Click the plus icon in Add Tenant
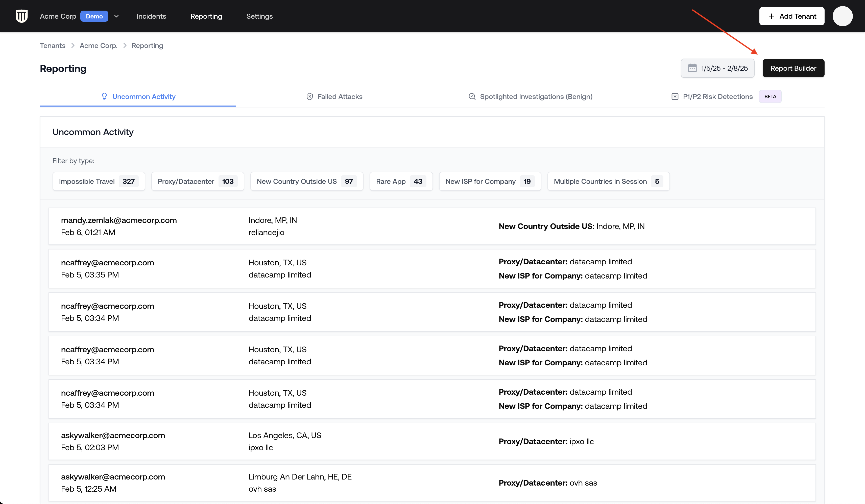The image size is (865, 504). click(x=771, y=16)
